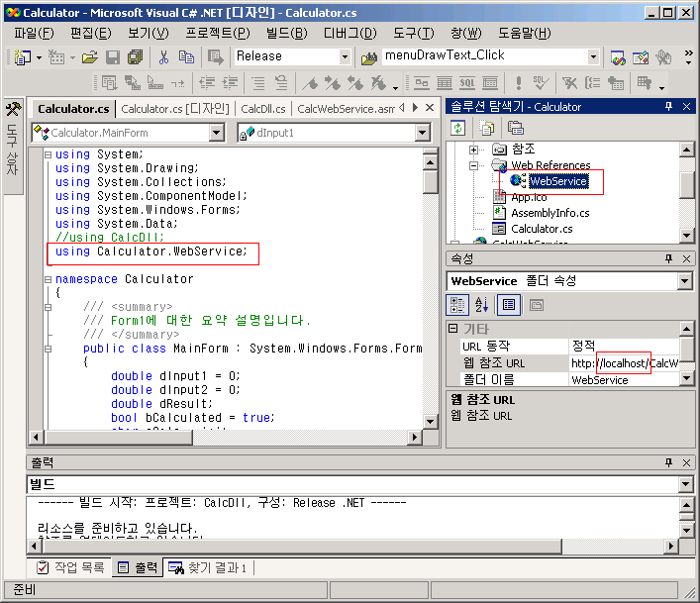The image size is (700, 603).
Task: Cut selection using the scissors icon
Action: pos(163,57)
